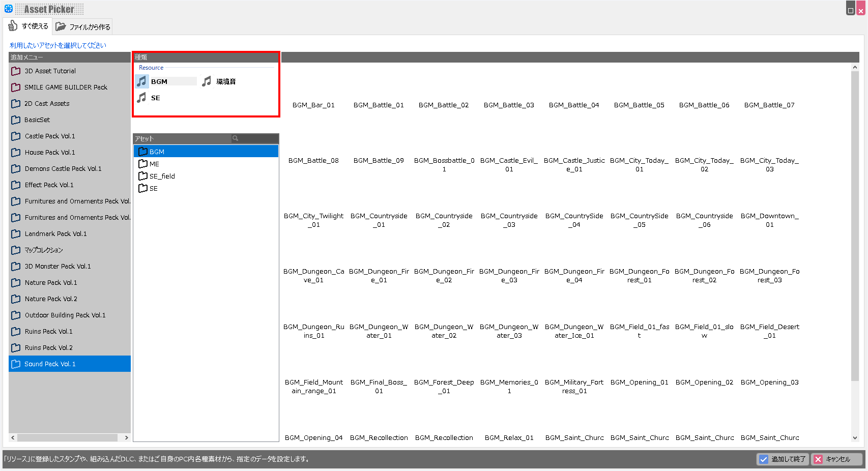Choose the BGM_Opening_02 asset
Screen dimensions: 868x471
(x=704, y=382)
